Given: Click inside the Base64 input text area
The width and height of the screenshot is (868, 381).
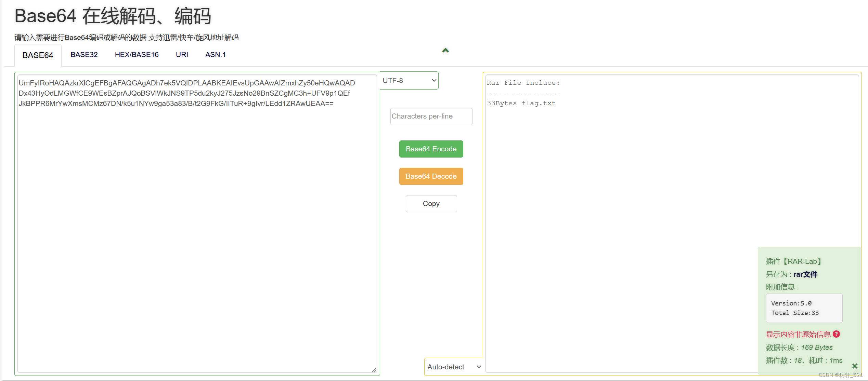Looking at the screenshot, I should [197, 222].
